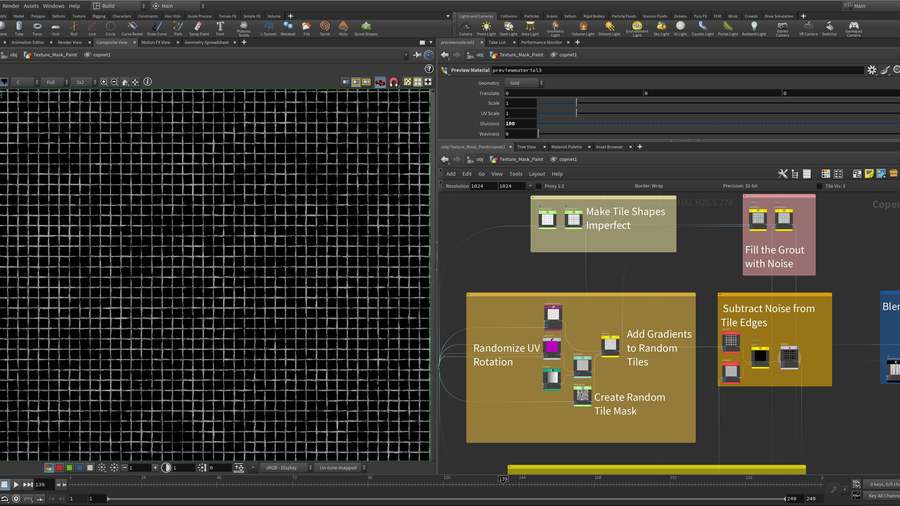Play the timeline forward
The height and width of the screenshot is (506, 900).
pyautogui.click(x=16, y=485)
